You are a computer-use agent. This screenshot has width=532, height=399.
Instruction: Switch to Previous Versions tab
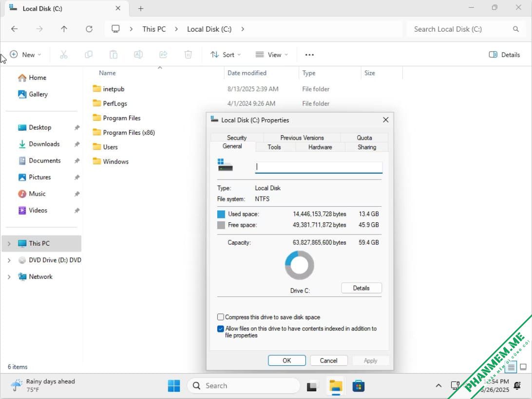[x=302, y=138]
